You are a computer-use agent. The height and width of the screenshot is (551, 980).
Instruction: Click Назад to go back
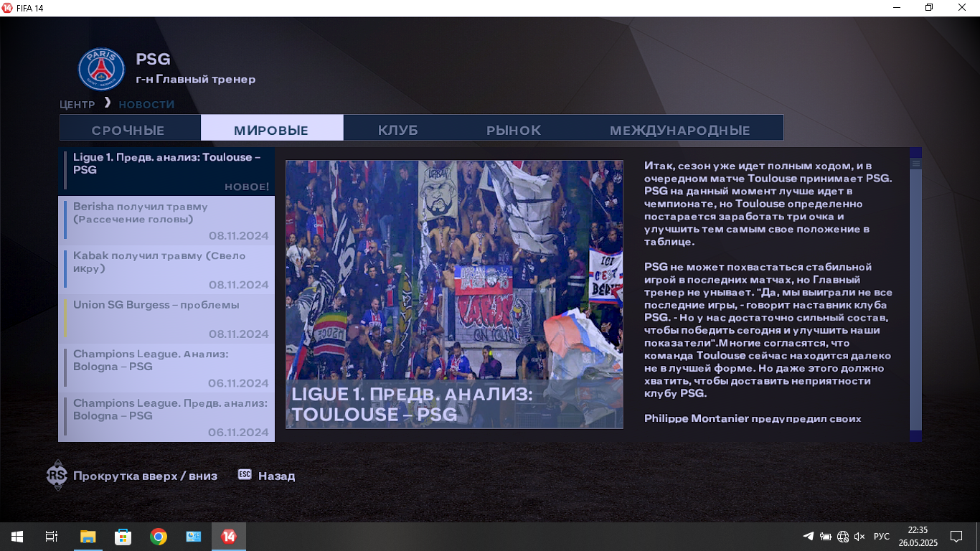[276, 476]
